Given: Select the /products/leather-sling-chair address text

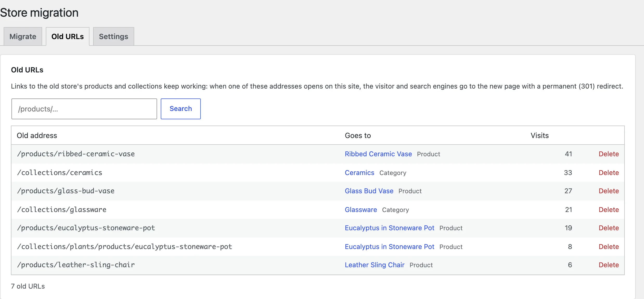Looking at the screenshot, I should [76, 265].
